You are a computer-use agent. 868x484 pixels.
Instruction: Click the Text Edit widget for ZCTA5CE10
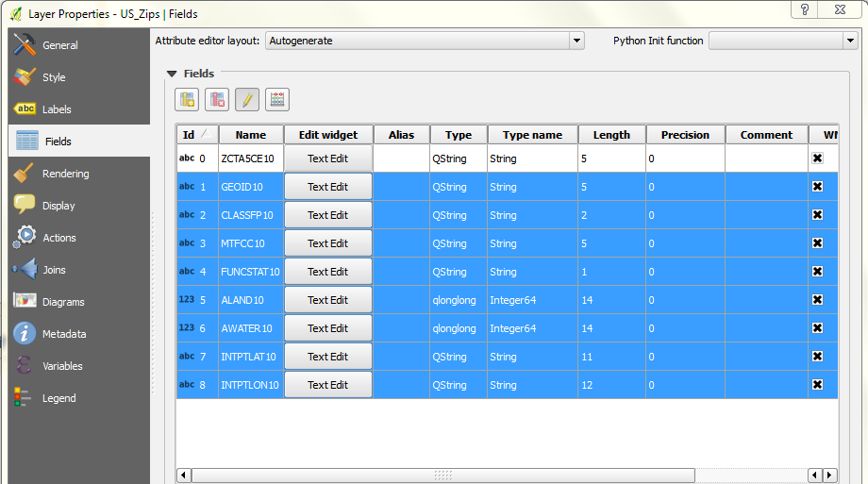tap(327, 159)
